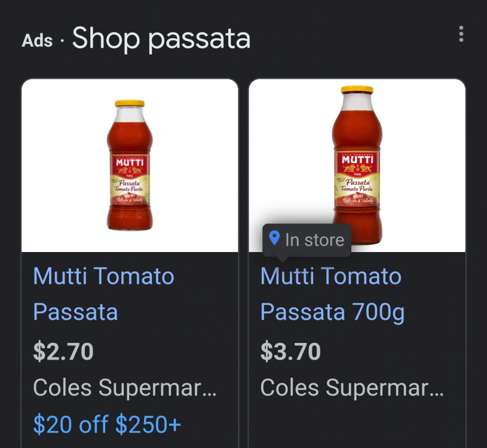Click the Shop passata heading
This screenshot has height=448, width=487.
pyautogui.click(x=160, y=38)
